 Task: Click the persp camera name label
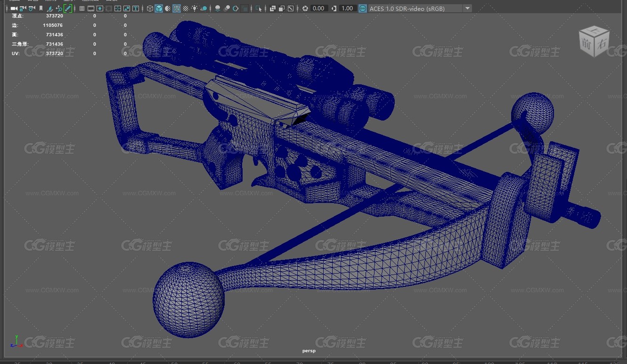(309, 351)
